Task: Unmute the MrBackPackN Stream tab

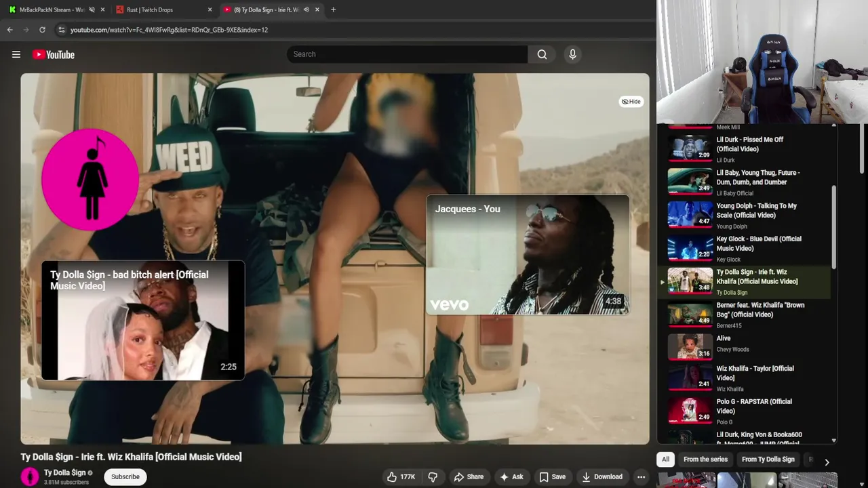Action: (92, 9)
